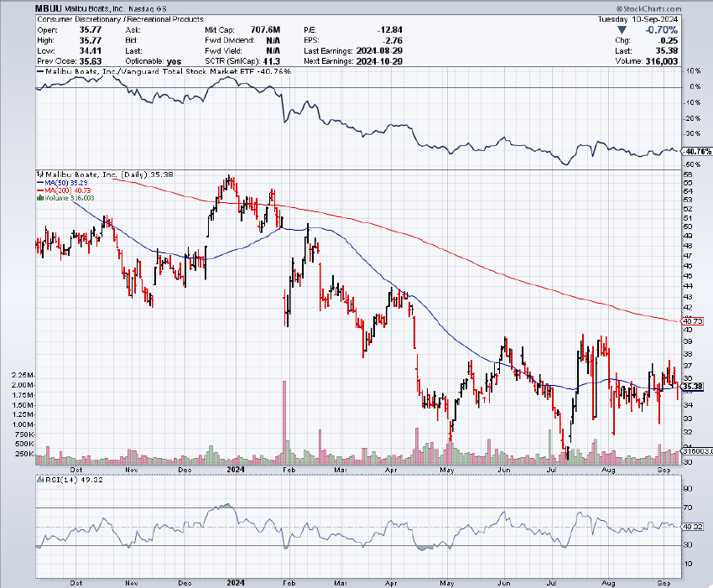713x588 pixels.
Task: Click Last Earnings date 2024-08-29
Action: tap(379, 50)
